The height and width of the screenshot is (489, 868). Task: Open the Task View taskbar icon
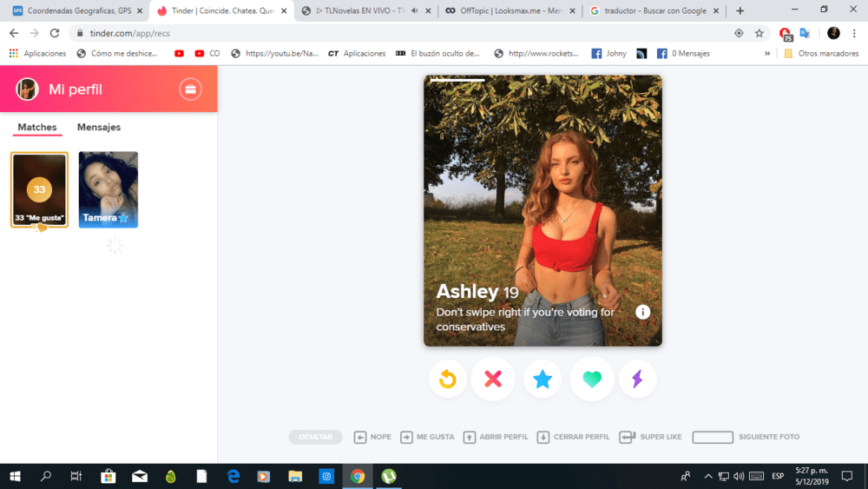pyautogui.click(x=76, y=476)
